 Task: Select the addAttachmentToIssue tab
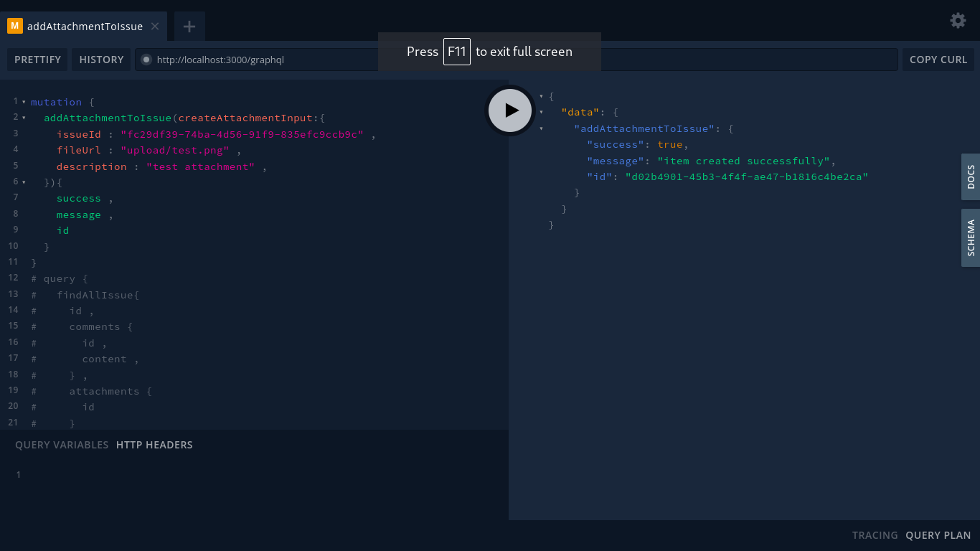(84, 26)
